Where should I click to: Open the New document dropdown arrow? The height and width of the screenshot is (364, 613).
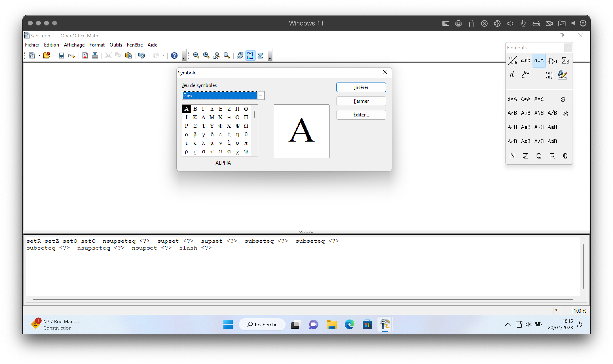click(39, 55)
